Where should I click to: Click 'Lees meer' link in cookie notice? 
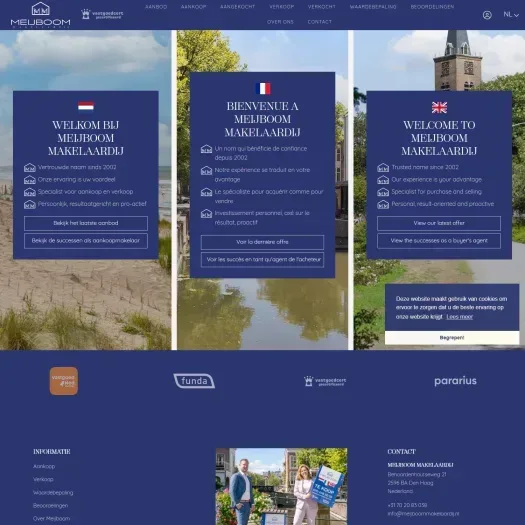point(459,317)
